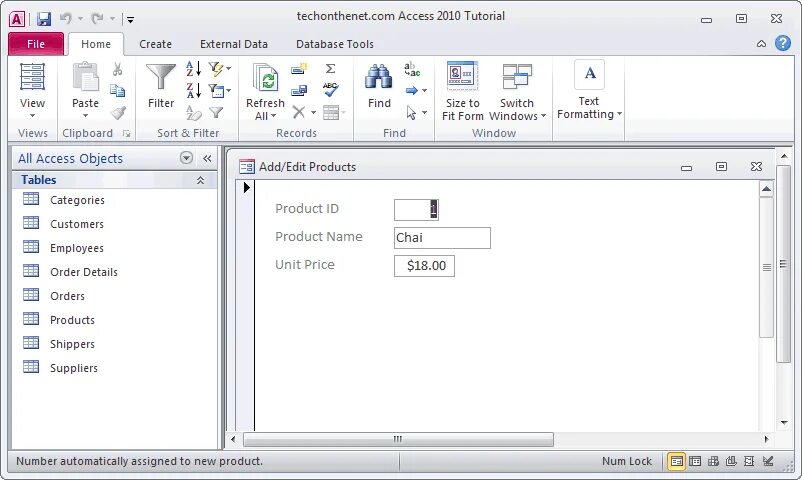Click the Product ID field

pos(416,209)
